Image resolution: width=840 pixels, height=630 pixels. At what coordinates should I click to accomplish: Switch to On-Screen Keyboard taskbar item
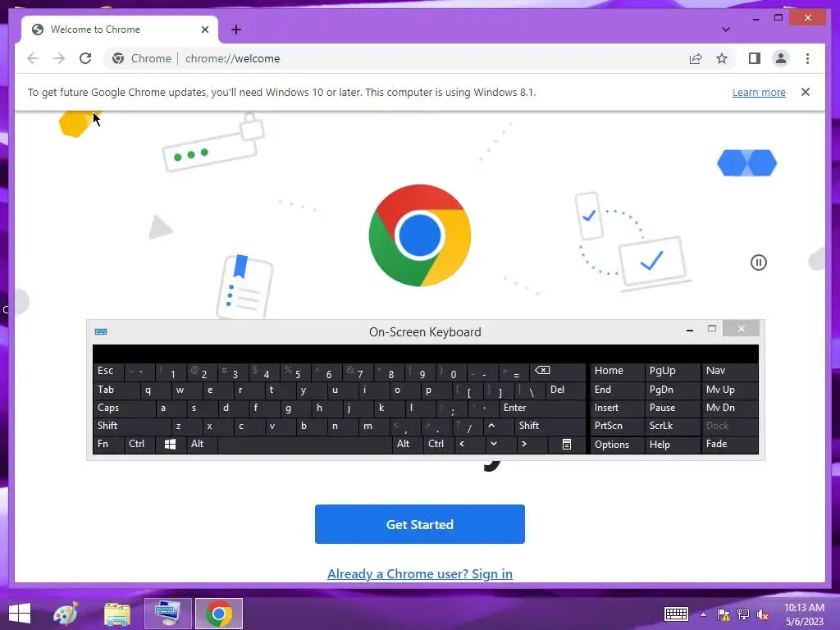(x=167, y=614)
